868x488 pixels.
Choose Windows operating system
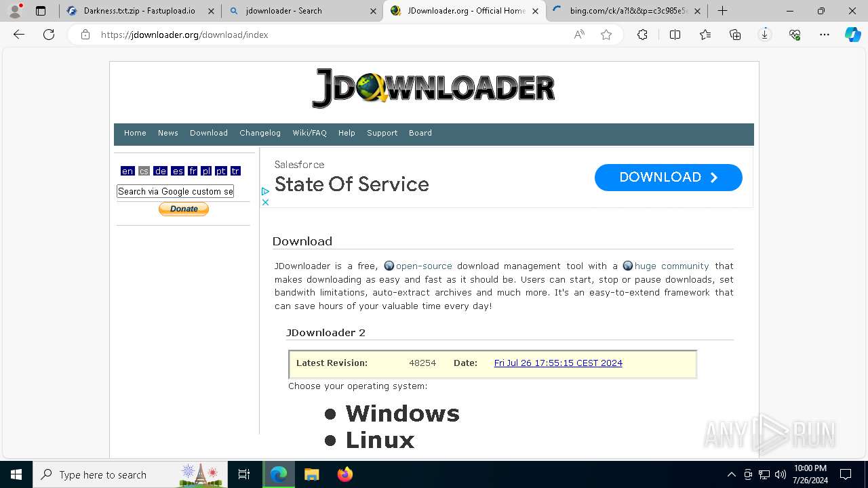pyautogui.click(x=403, y=413)
